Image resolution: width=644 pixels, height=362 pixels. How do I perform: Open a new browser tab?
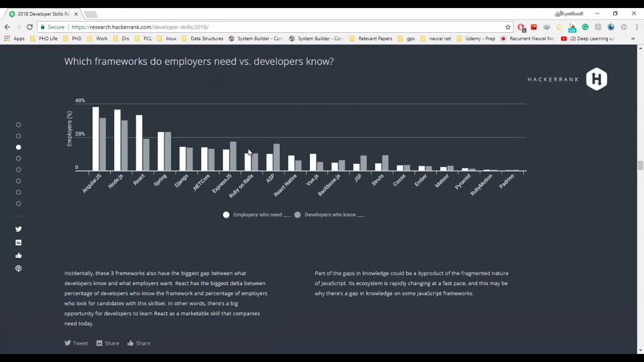91,14
